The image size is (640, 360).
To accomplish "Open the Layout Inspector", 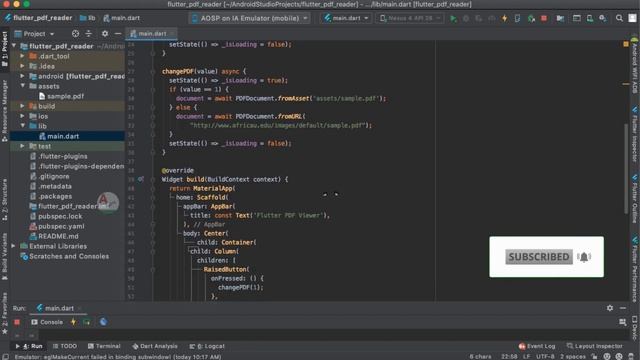I will tap(595, 346).
